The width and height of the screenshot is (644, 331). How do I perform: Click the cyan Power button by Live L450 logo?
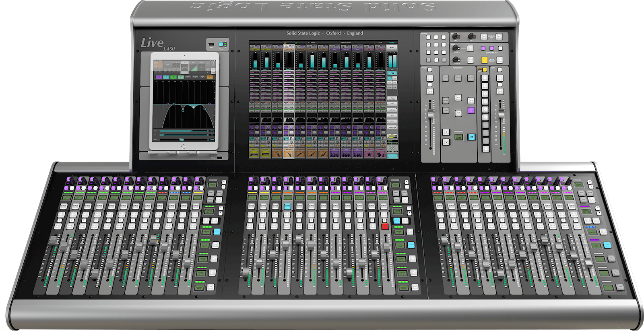(x=221, y=44)
